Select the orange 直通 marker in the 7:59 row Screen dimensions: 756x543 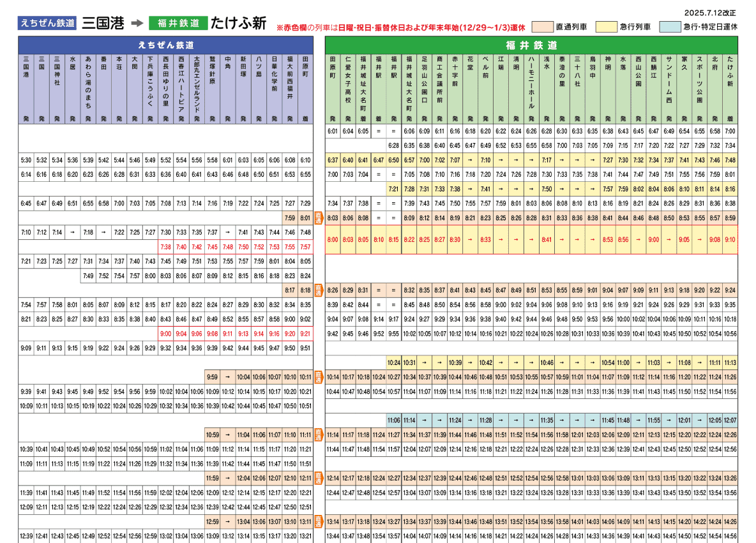coord(319,218)
